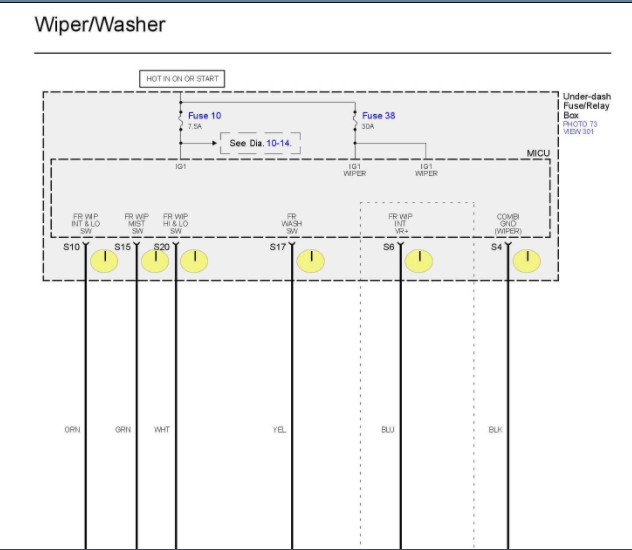
Task: Click the Wiper/Washer page title
Action: click(x=100, y=25)
